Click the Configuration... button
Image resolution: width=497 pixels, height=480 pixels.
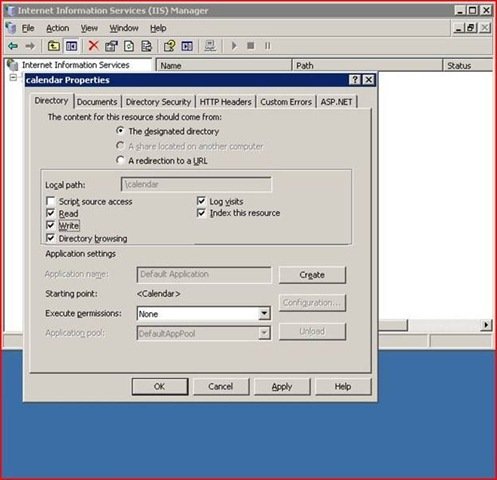pos(312,303)
